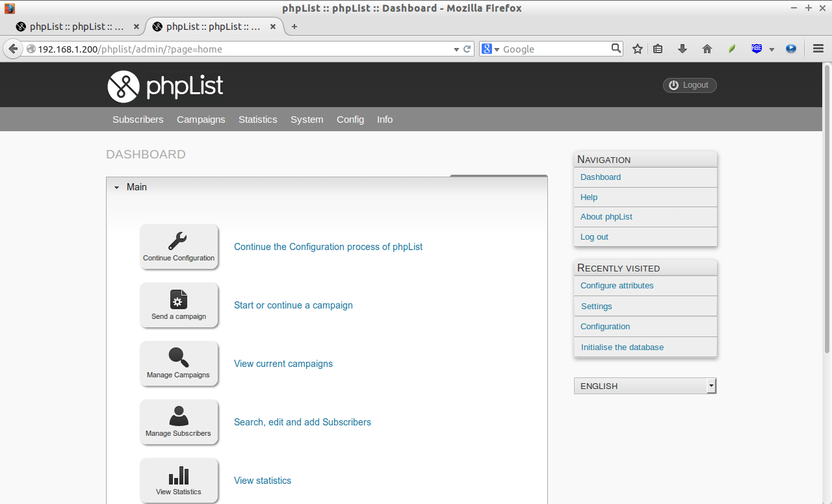Click the Send a campaign icon
Image resolution: width=832 pixels, height=504 pixels.
click(x=179, y=299)
